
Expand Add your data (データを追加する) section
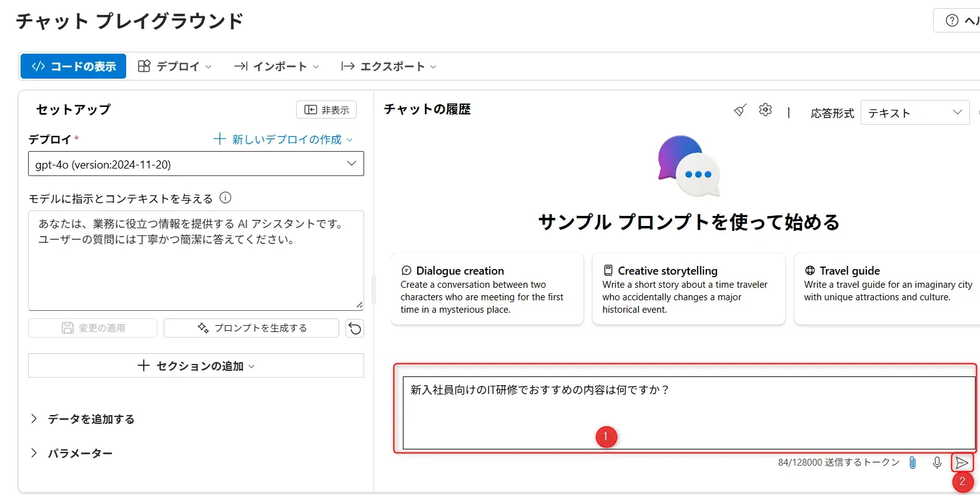(x=82, y=419)
